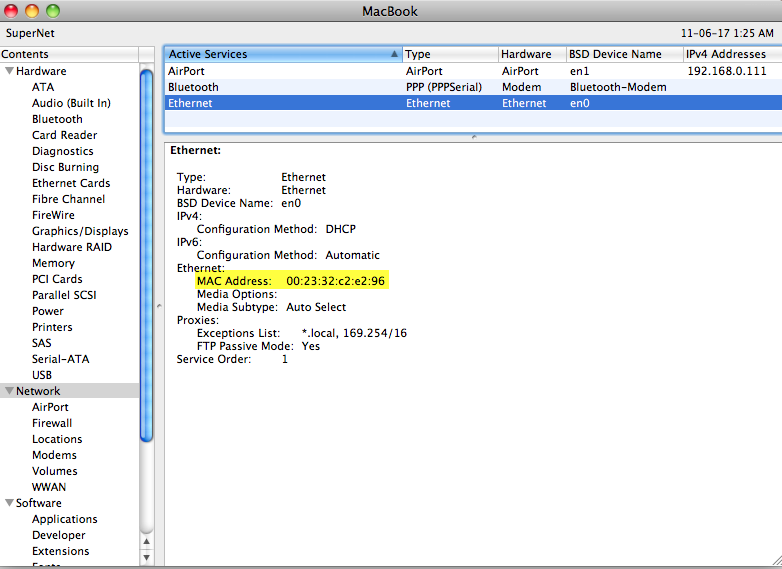Click the BSD Device Name column header

[x=624, y=54]
